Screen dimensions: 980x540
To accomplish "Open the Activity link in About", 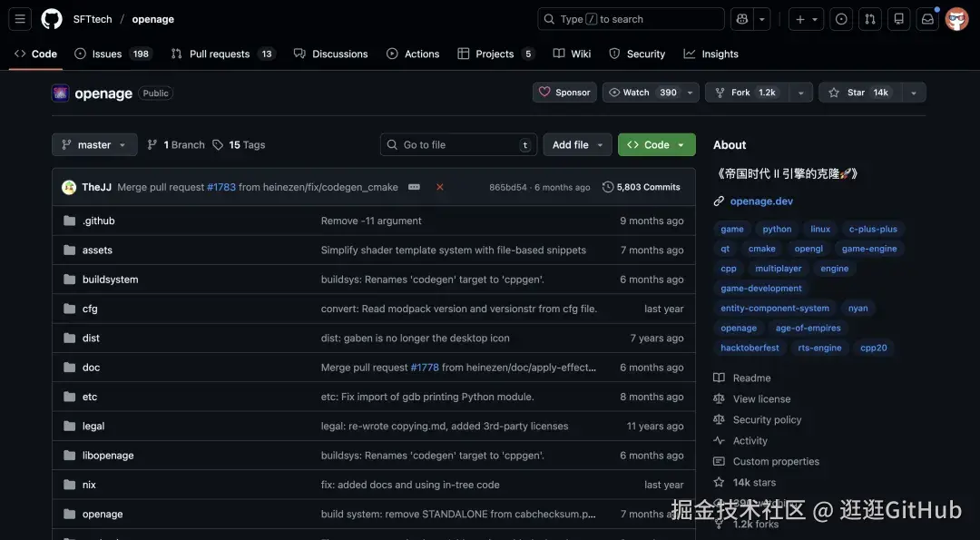I will tap(740, 441).
